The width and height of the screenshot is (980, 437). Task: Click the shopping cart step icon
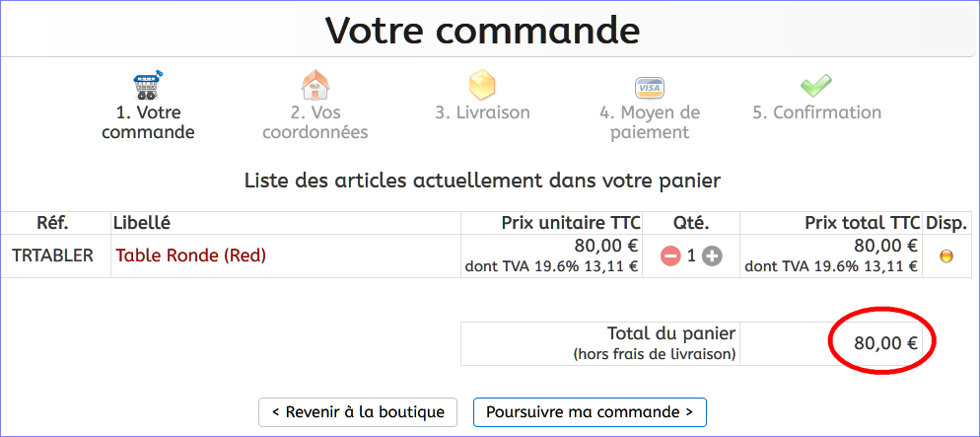148,85
